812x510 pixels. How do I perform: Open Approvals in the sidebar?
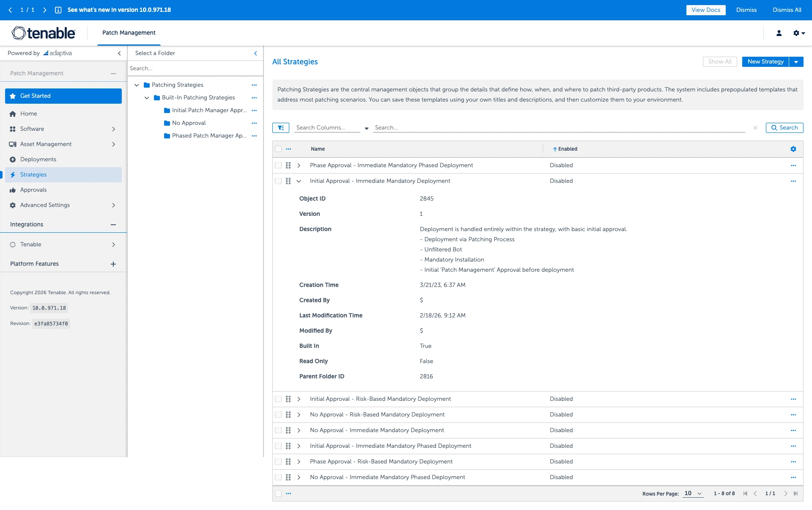tap(63, 190)
